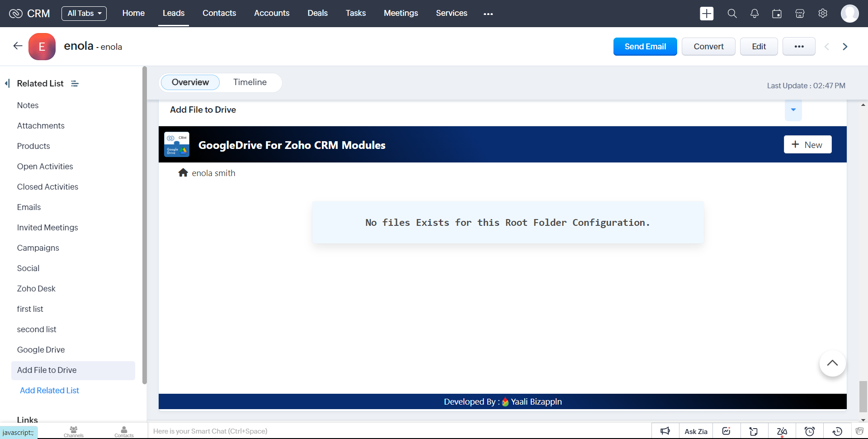Go back using the left arrow
The height and width of the screenshot is (439, 868).
click(x=18, y=46)
